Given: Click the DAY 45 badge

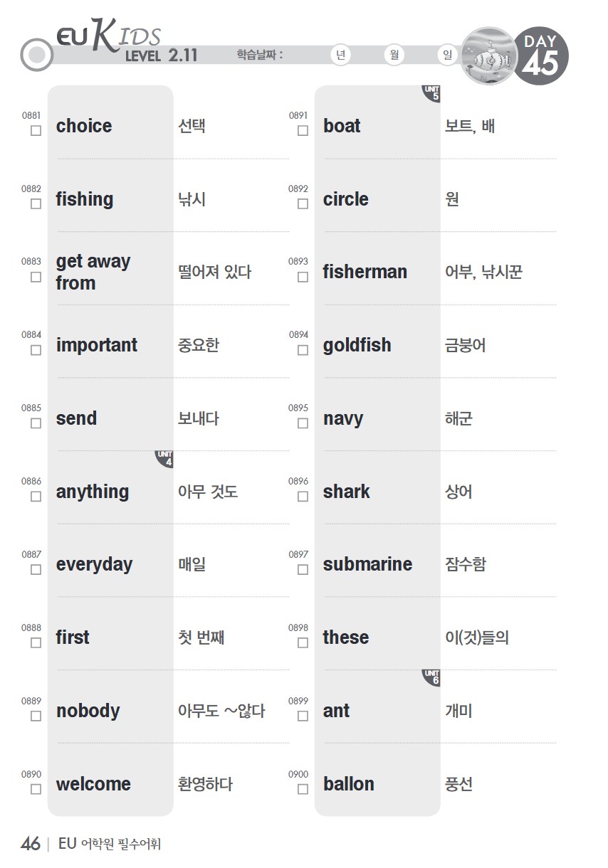Looking at the screenshot, I should tap(540, 55).
